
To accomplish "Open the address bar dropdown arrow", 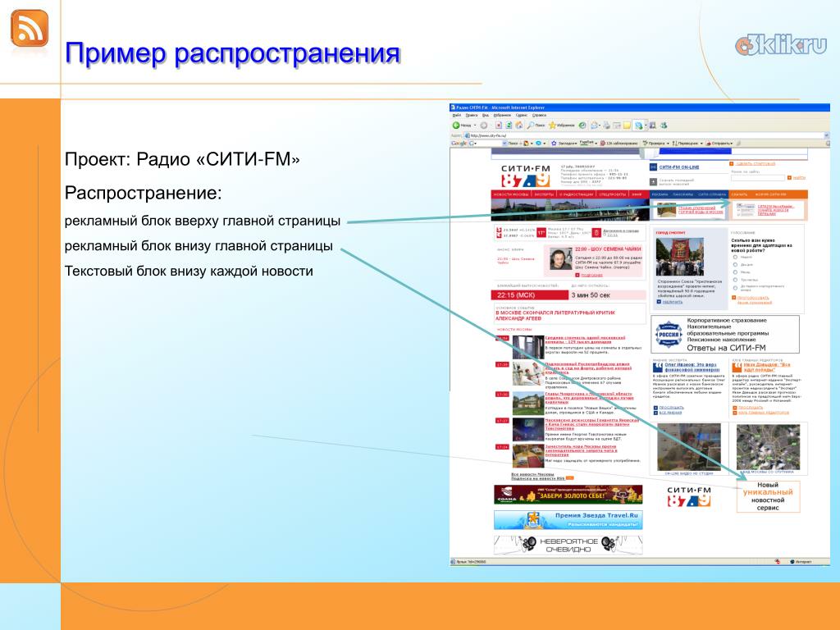I will click(827, 135).
